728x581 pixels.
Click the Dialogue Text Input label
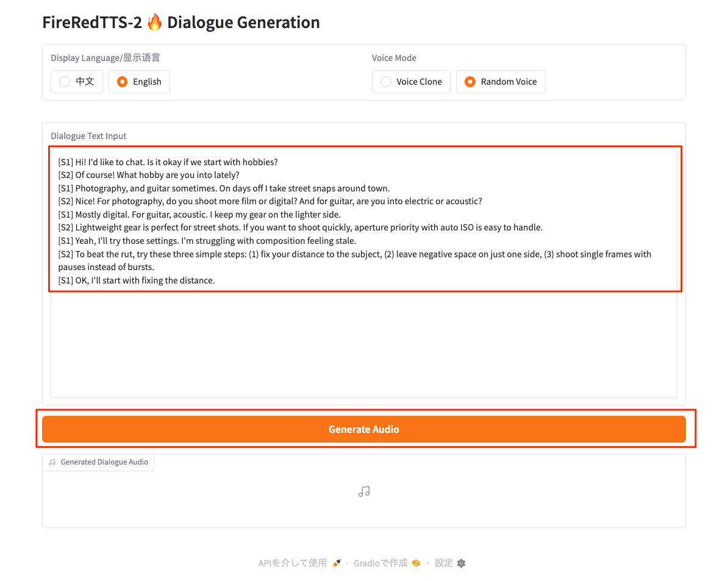click(88, 136)
